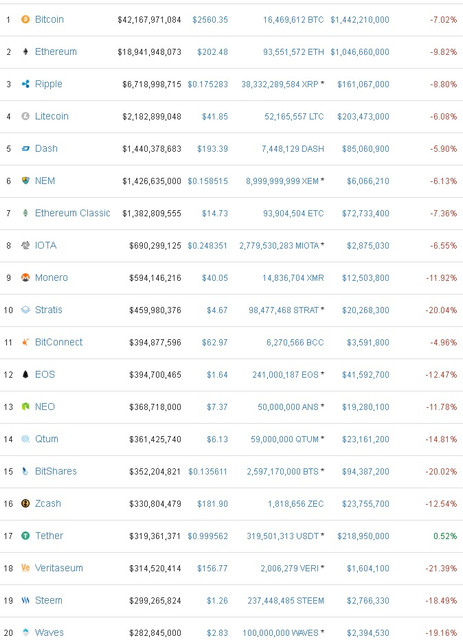Click the Steem wave icon

(25, 600)
